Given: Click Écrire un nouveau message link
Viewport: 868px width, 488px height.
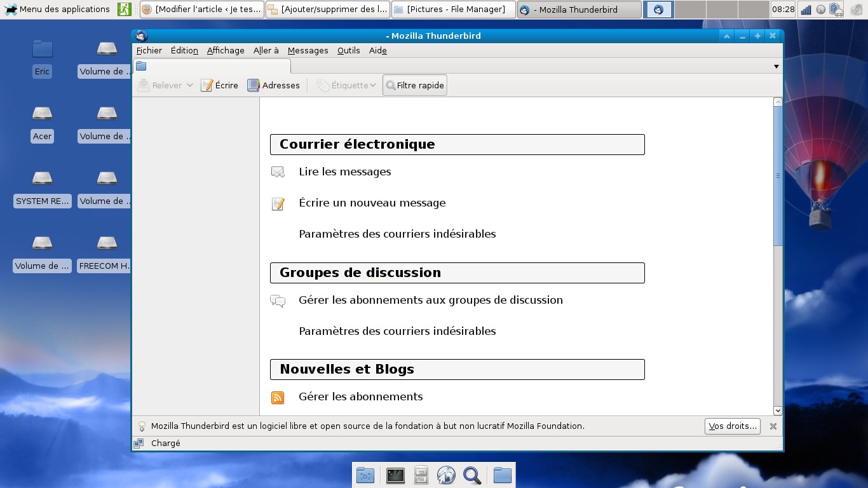Looking at the screenshot, I should (372, 203).
